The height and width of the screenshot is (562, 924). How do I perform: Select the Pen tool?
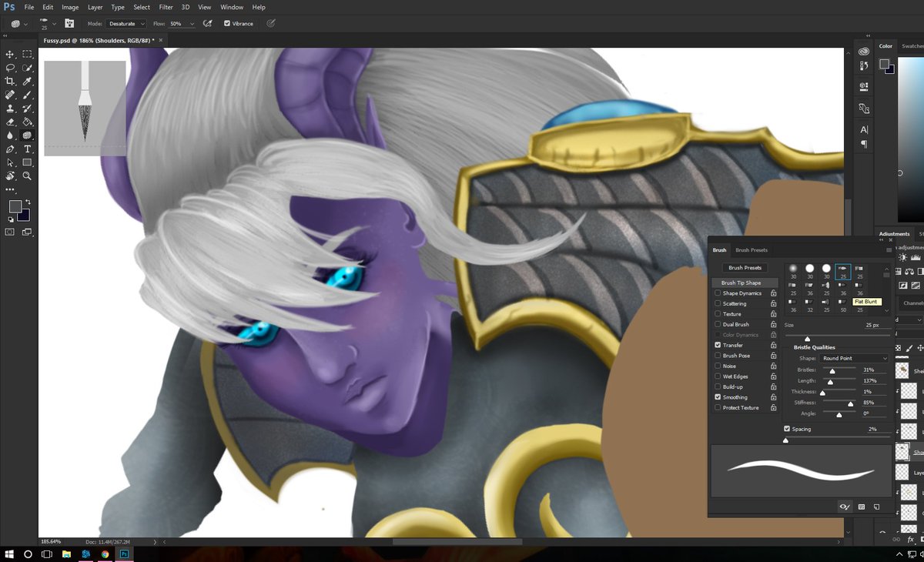click(10, 149)
